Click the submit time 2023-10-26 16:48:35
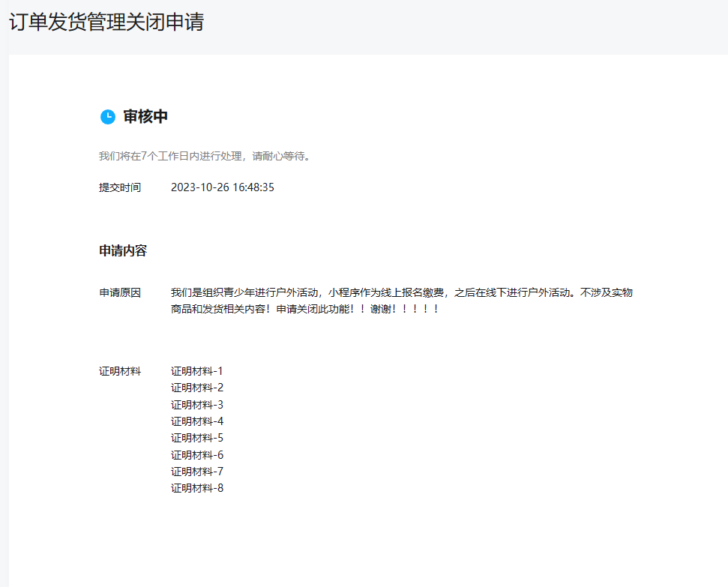 point(223,187)
